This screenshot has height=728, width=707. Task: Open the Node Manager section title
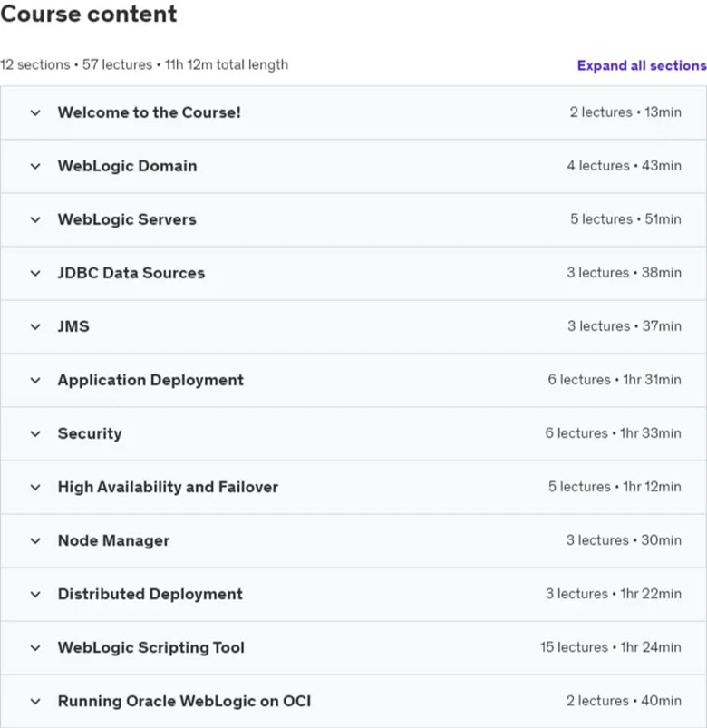tap(113, 540)
